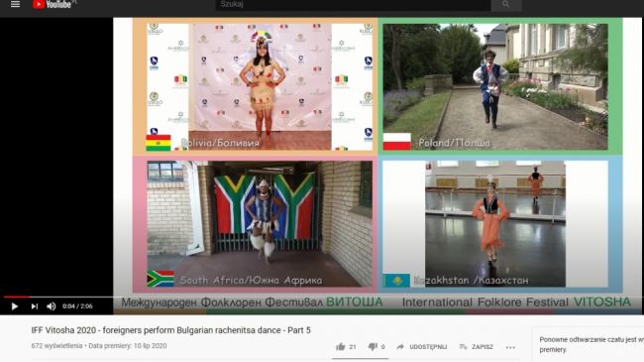Click the share arrow icon
The width and height of the screenshot is (644, 362).
coord(400,347)
